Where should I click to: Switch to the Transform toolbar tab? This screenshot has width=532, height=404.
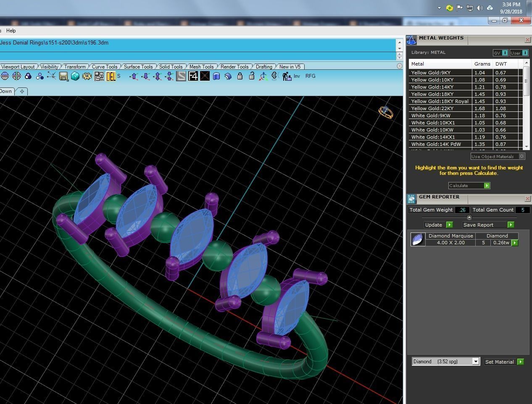pos(75,66)
